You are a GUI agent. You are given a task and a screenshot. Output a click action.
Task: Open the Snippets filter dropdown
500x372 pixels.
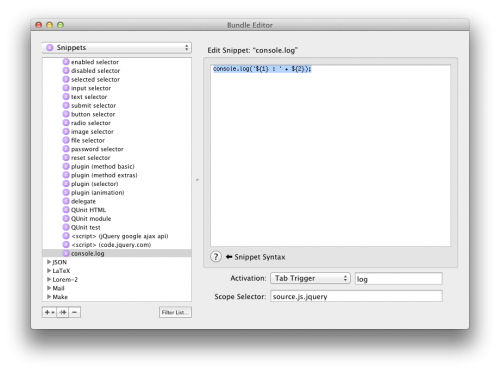(117, 48)
